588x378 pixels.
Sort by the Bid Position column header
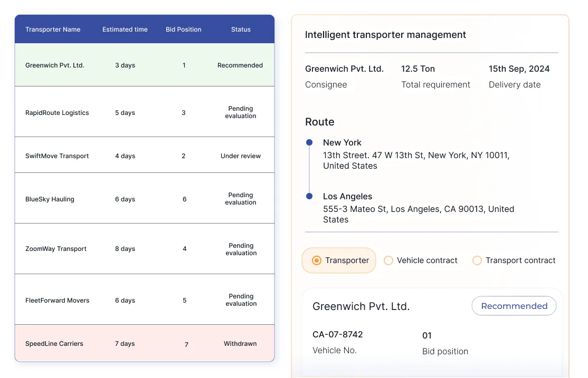pos(183,29)
